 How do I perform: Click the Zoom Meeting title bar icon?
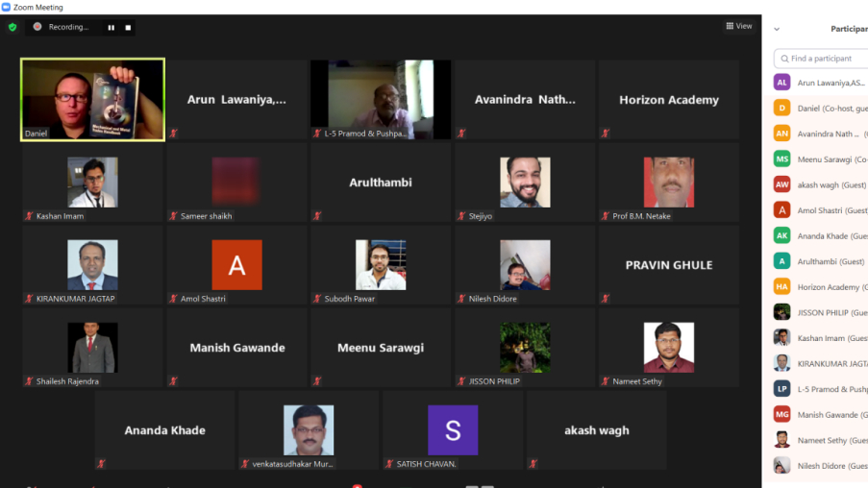[x=7, y=7]
